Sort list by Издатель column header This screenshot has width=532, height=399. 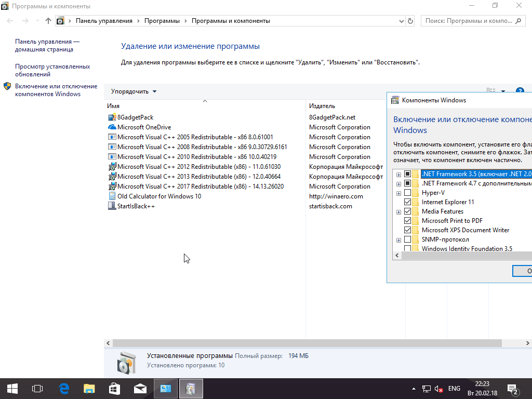[x=346, y=106]
